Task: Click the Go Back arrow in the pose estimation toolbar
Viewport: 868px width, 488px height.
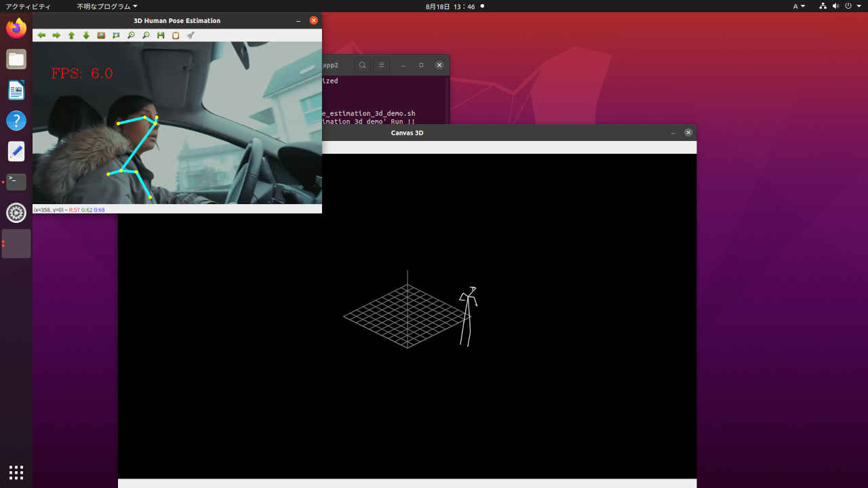Action: pyautogui.click(x=41, y=35)
